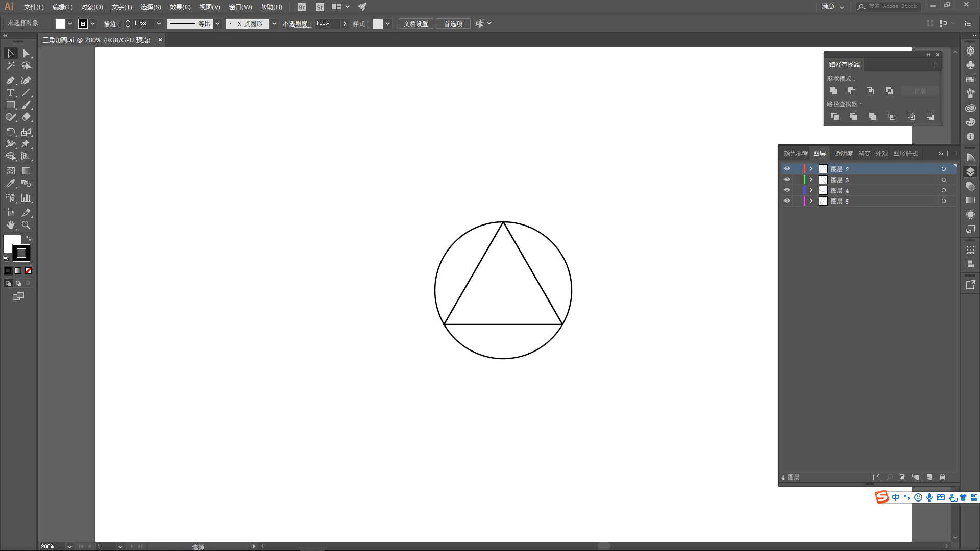Click the fill color swatch in control bar
This screenshot has width=980, height=551.
point(60,23)
